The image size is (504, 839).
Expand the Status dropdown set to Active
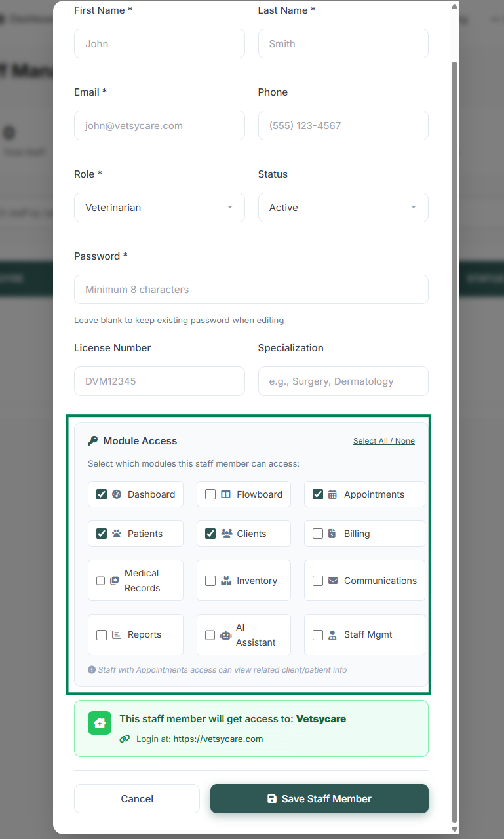pyautogui.click(x=343, y=208)
